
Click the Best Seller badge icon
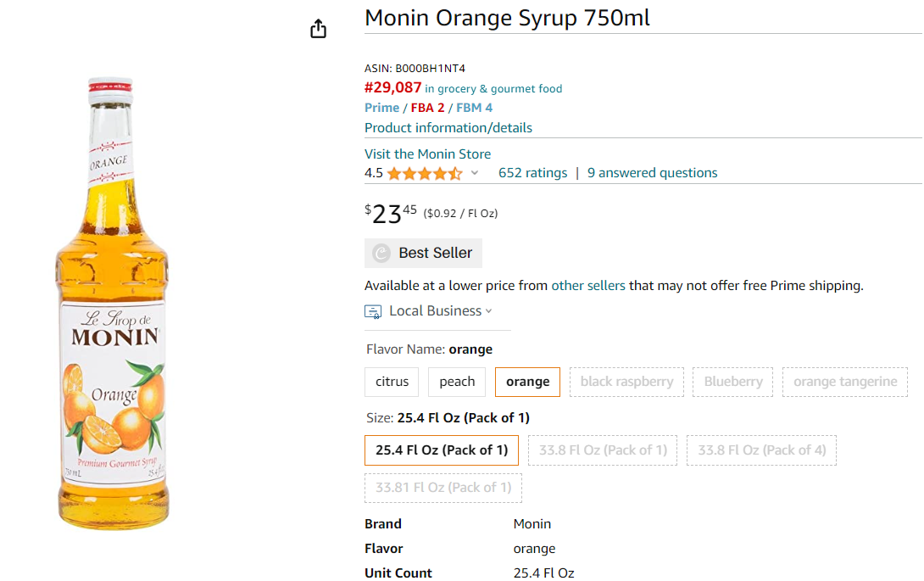[x=381, y=253]
